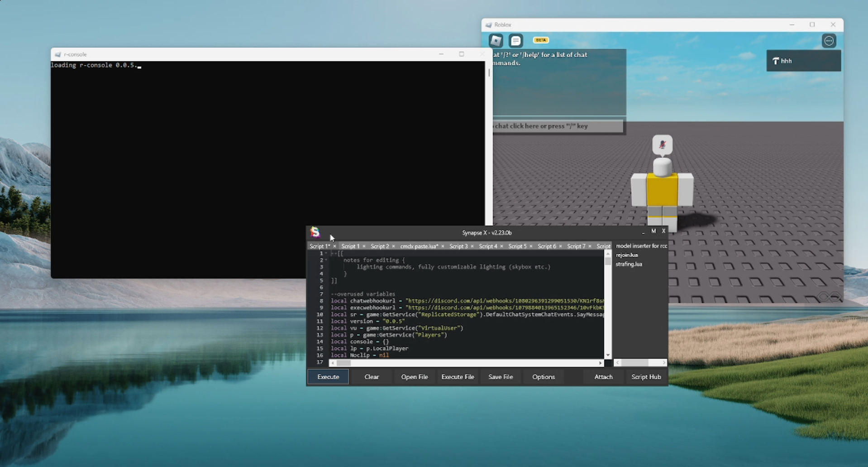The height and width of the screenshot is (467, 868).
Task: Click the Synapse X logo icon
Action: (315, 232)
